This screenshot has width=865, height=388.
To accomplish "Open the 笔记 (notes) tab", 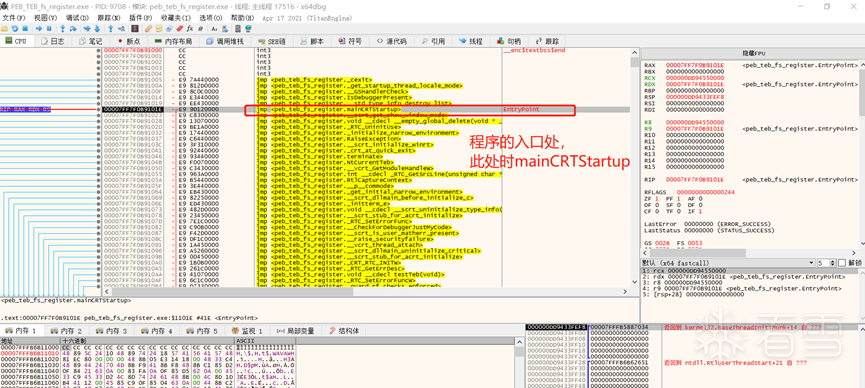I will pos(90,41).
